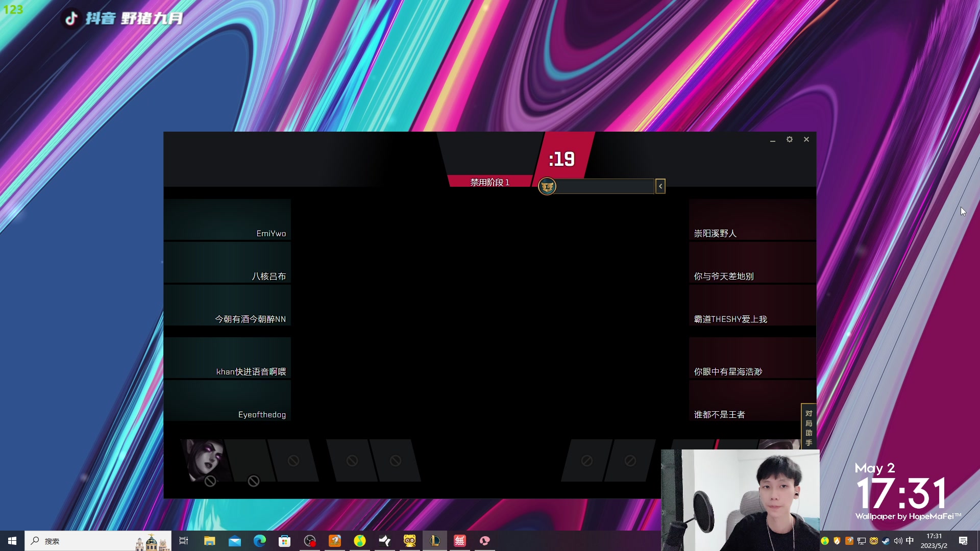Open the volume control in system tray

coord(898,541)
